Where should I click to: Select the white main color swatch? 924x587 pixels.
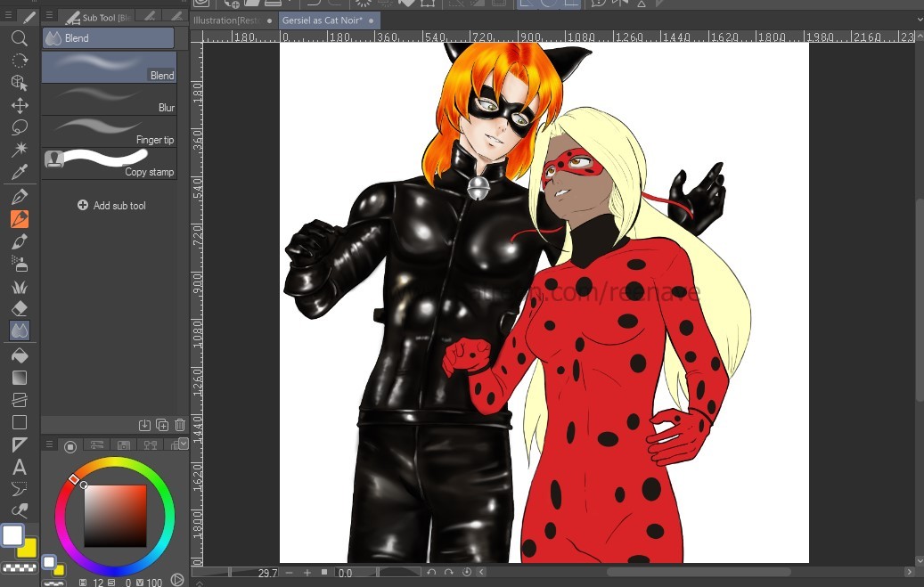click(12, 535)
